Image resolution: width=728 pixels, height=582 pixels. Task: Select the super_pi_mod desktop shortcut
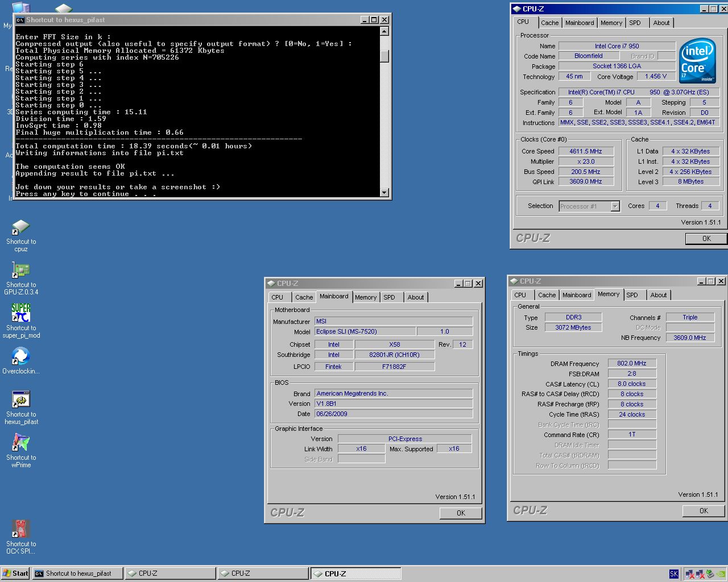click(21, 321)
